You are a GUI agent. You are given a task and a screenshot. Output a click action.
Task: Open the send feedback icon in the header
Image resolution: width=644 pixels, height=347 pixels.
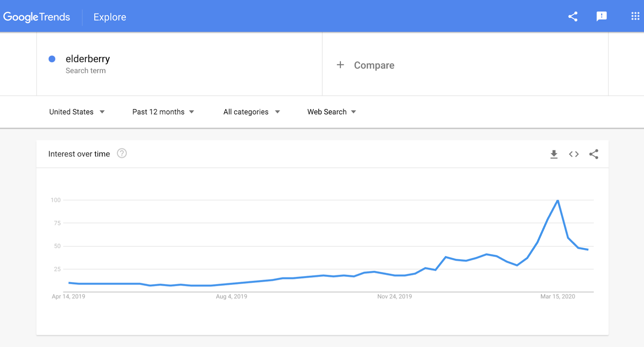click(x=601, y=16)
